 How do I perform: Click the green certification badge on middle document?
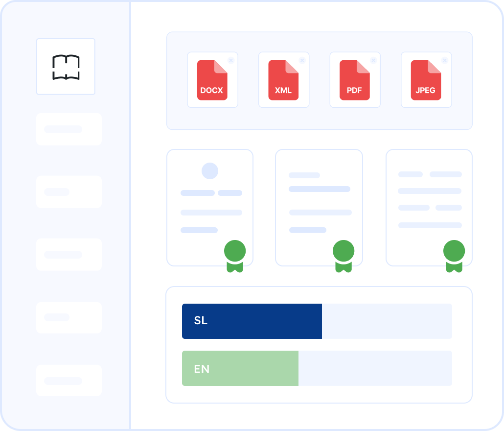tap(344, 256)
